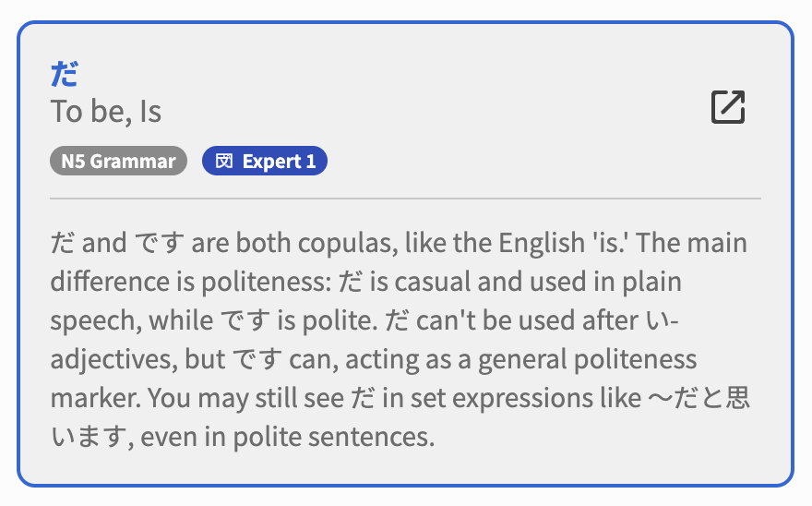Click the icon inside the Expert 1 badge

(223, 162)
